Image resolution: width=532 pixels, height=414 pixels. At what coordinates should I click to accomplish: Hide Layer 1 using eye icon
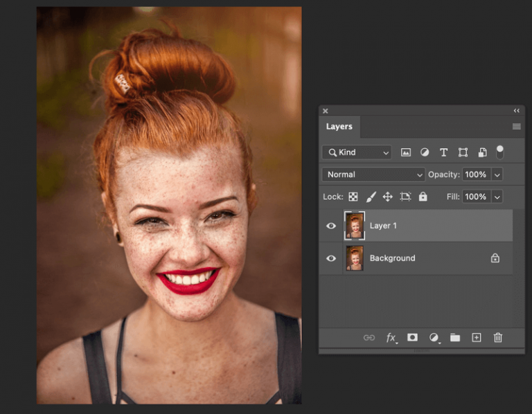(331, 226)
